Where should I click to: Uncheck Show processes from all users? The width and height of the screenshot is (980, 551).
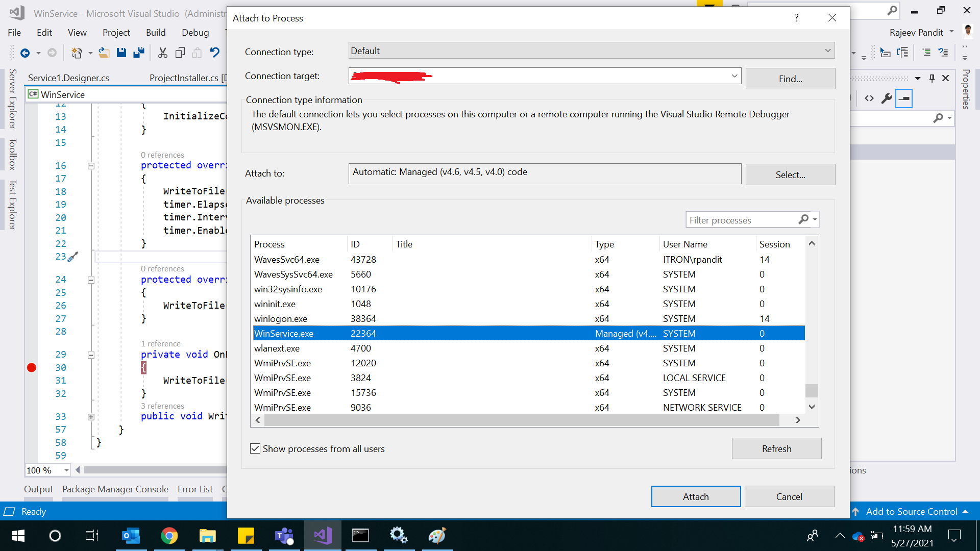[x=255, y=448]
